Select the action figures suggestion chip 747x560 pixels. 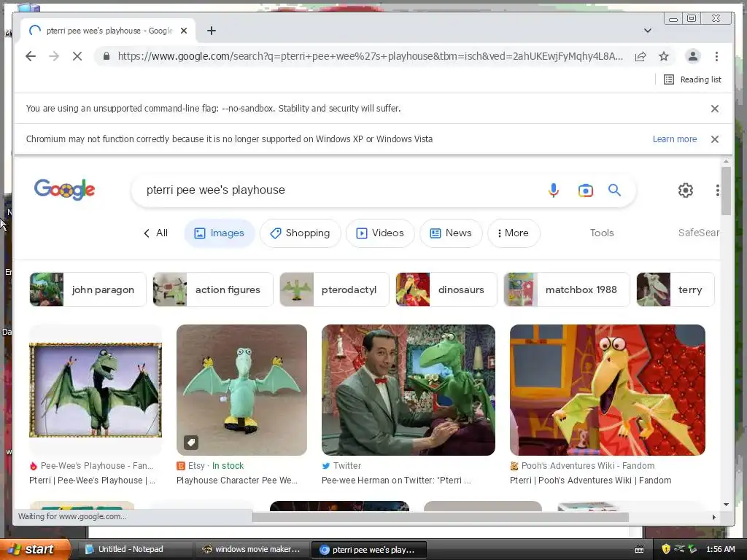pos(213,289)
